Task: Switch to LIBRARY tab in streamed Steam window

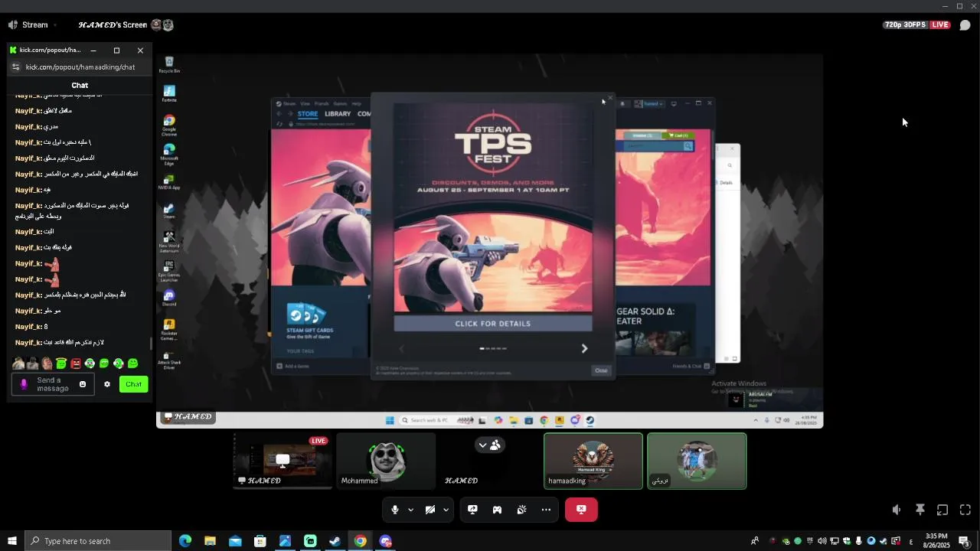Action: pos(338,114)
